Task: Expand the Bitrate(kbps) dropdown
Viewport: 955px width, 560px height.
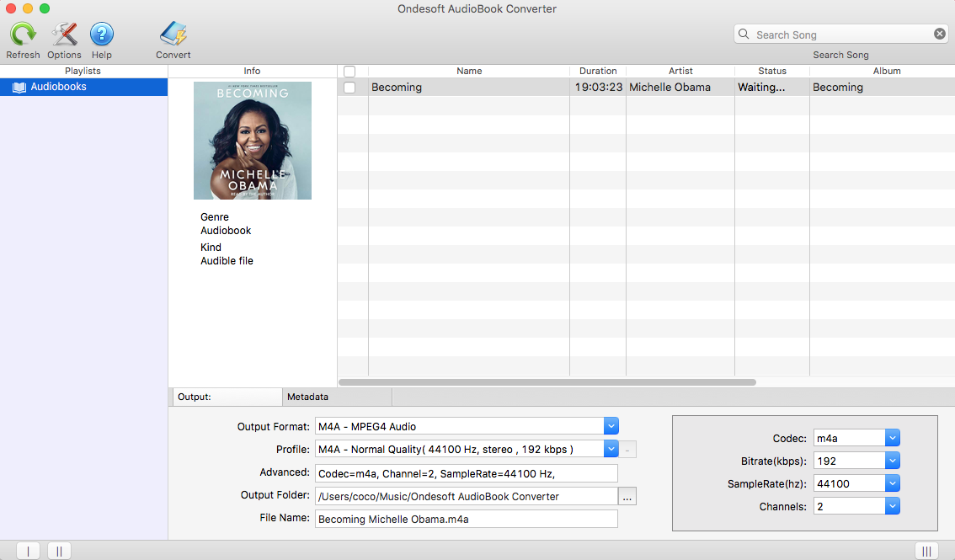Action: click(x=893, y=461)
